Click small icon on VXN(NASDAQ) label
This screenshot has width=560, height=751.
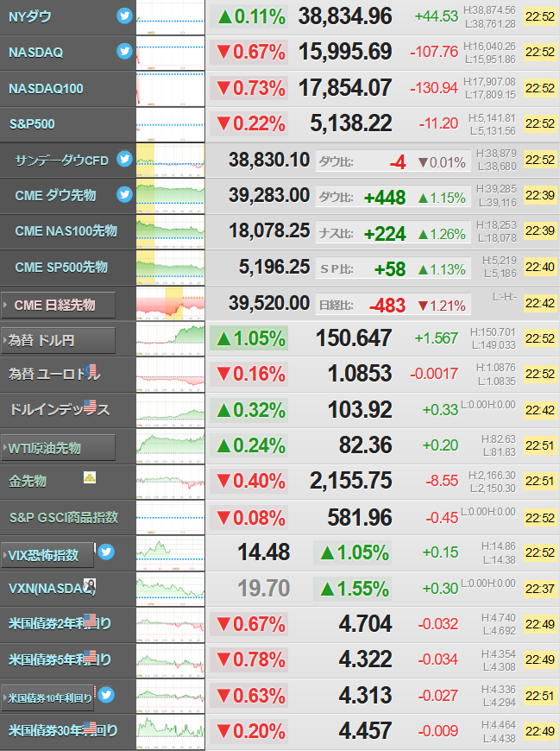[90, 584]
